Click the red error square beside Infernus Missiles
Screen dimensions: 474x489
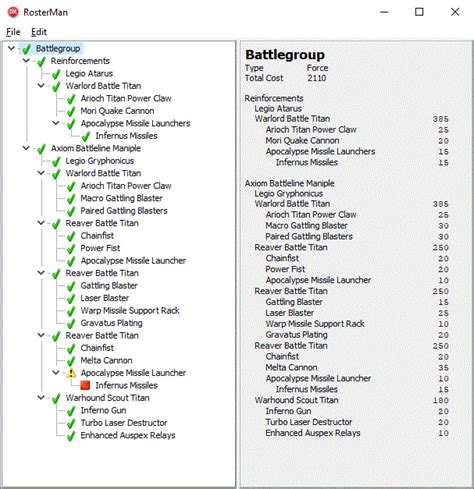coord(85,385)
